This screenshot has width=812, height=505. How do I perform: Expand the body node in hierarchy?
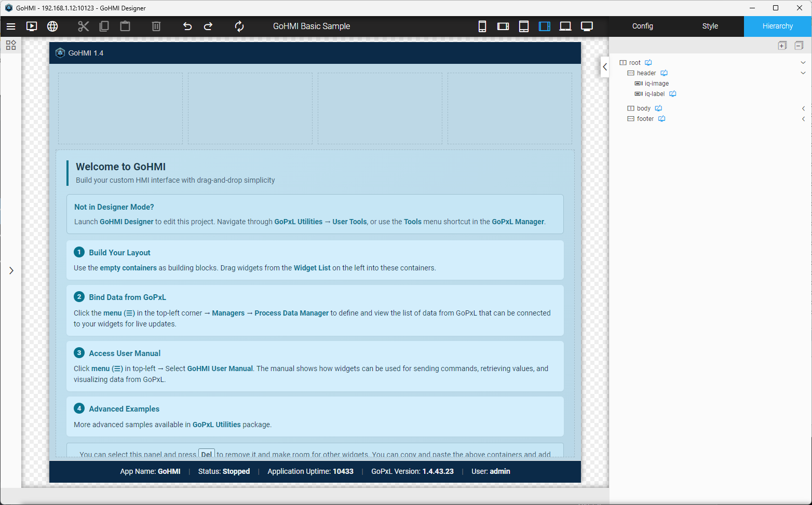803,108
